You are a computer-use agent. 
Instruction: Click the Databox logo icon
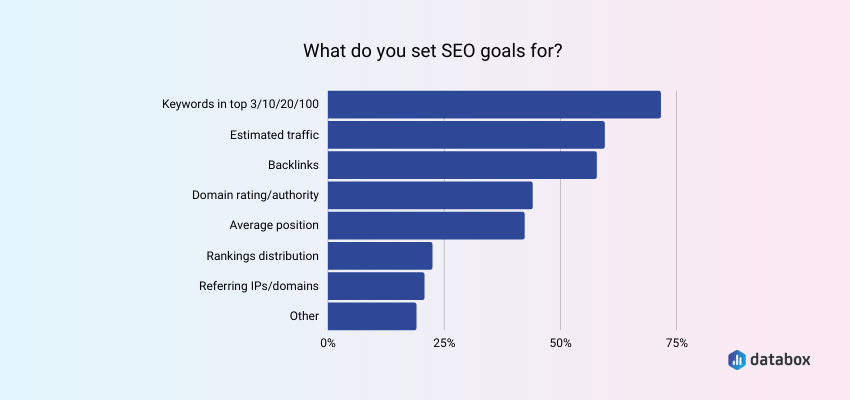(737, 360)
